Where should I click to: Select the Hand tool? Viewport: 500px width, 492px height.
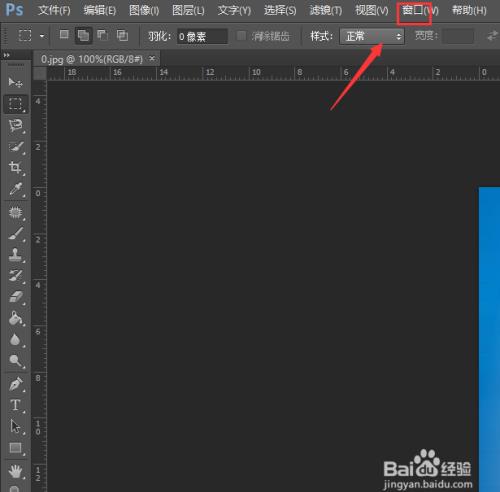tap(16, 471)
